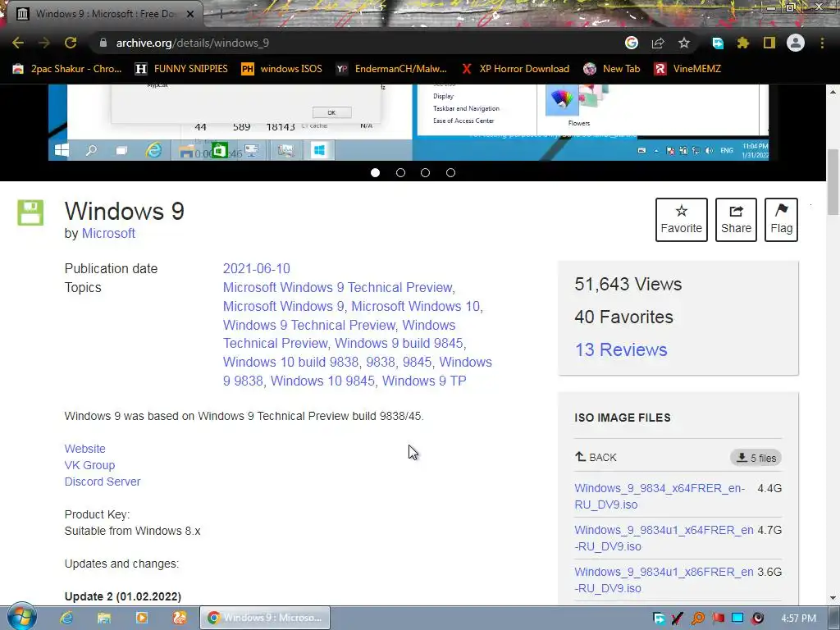This screenshot has height=630, width=840.
Task: Download Windows_9_9834_x64FRER_en-RU_DV9.iso
Action: tap(660, 496)
